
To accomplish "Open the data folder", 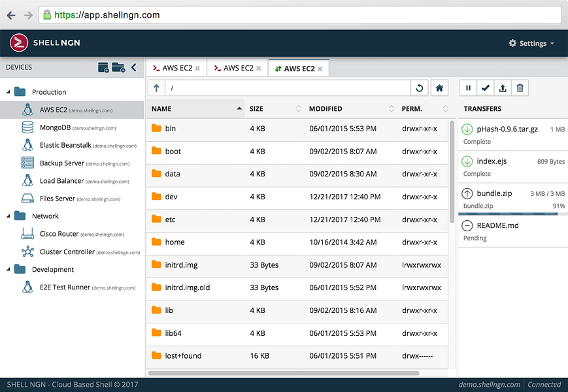I will pyautogui.click(x=297, y=174).
